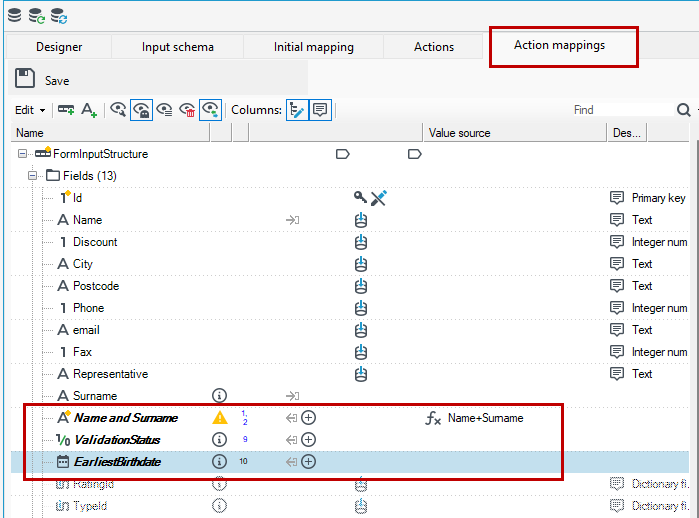
Task: Open the Initial mapping tab
Action: 313,47
